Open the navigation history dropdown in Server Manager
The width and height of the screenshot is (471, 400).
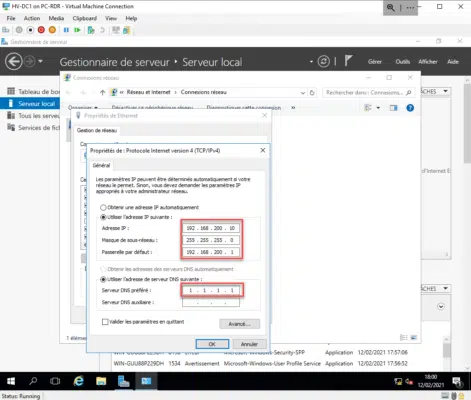(x=40, y=61)
